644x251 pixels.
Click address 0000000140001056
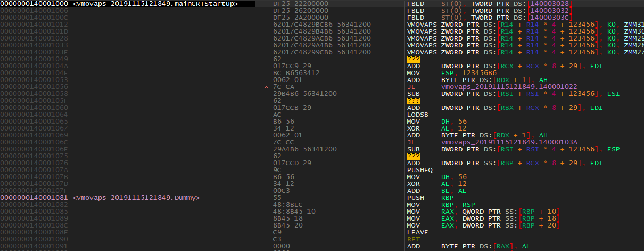pos(34,87)
